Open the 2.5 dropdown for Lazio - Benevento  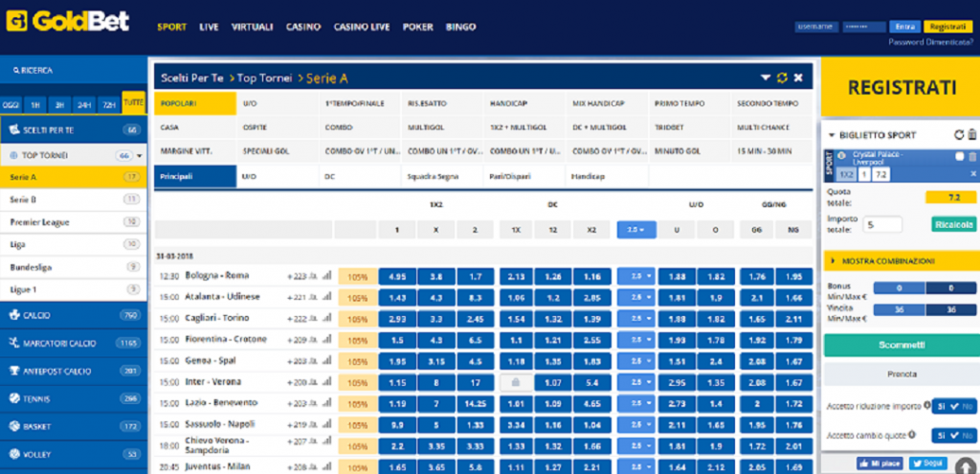[x=635, y=403]
